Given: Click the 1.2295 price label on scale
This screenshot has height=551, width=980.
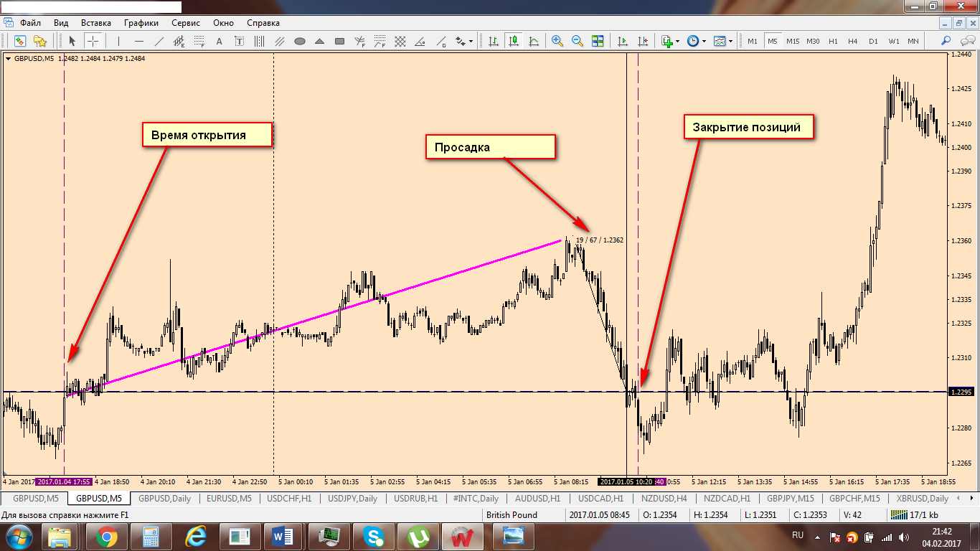Looking at the screenshot, I should tap(960, 392).
